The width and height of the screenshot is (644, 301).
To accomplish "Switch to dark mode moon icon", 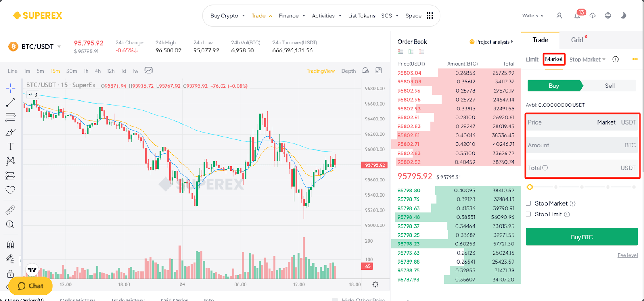I will pyautogui.click(x=623, y=15).
